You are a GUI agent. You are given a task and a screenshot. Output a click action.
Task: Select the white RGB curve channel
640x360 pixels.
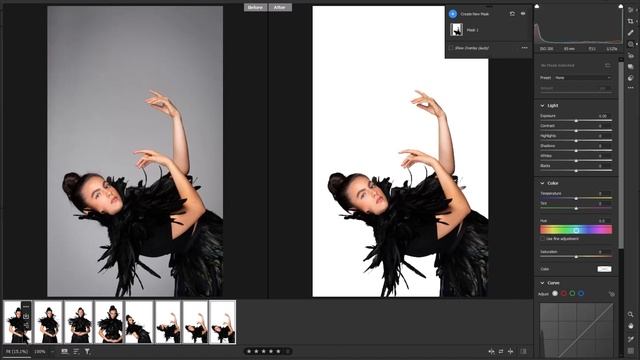(555, 293)
